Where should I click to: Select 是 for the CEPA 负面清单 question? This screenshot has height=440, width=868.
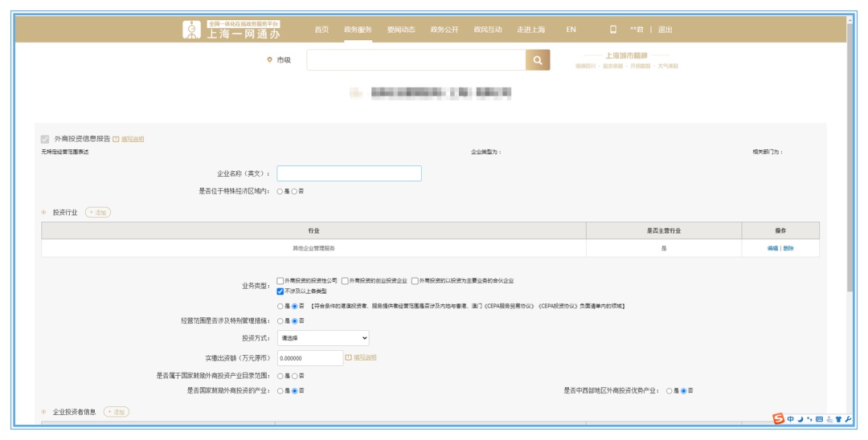280,306
